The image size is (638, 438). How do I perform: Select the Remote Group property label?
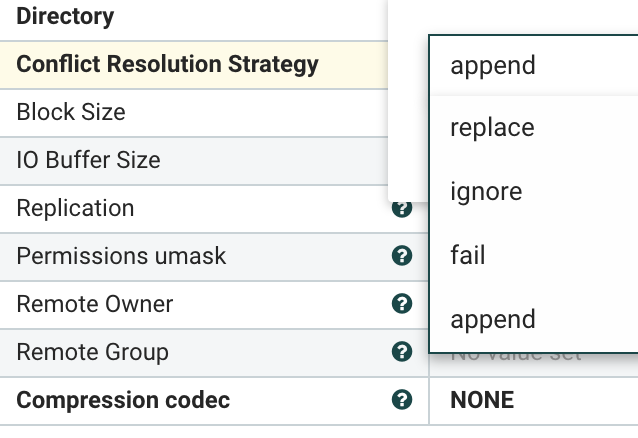(x=93, y=352)
